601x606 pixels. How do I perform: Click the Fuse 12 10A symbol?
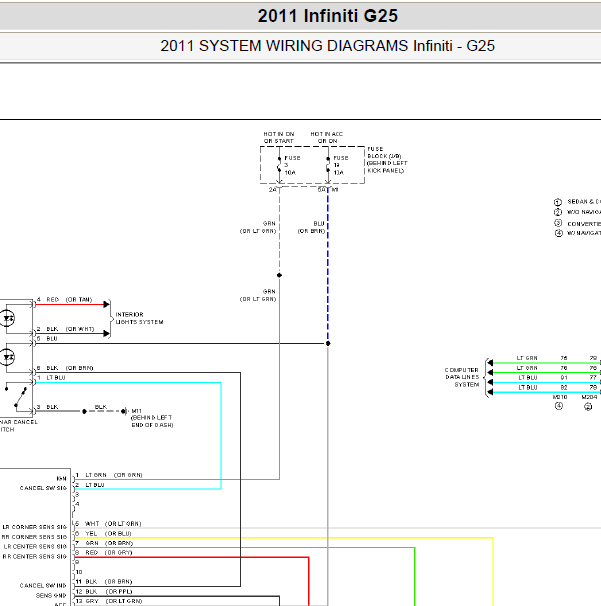[x=328, y=167]
